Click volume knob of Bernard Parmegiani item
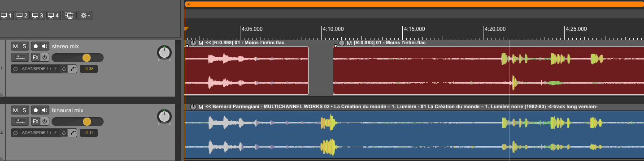 click(193, 106)
